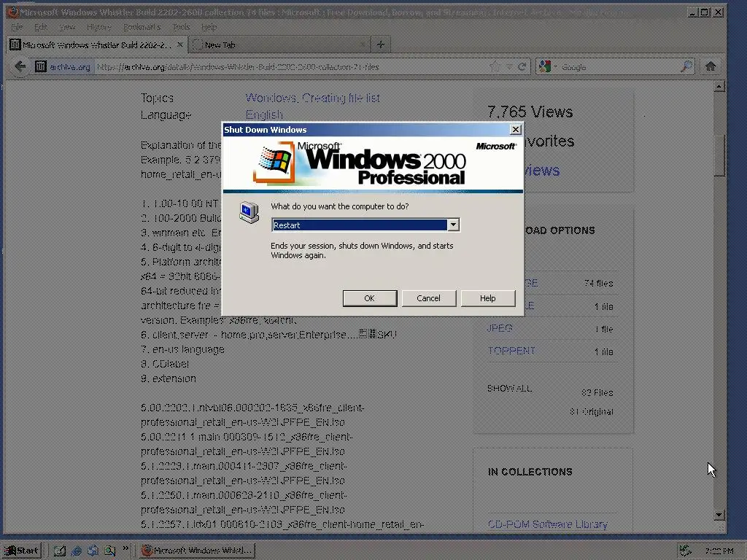Select the Microsoft Windows Whistler Build tab
The image size is (747, 560).
pyautogui.click(x=97, y=44)
